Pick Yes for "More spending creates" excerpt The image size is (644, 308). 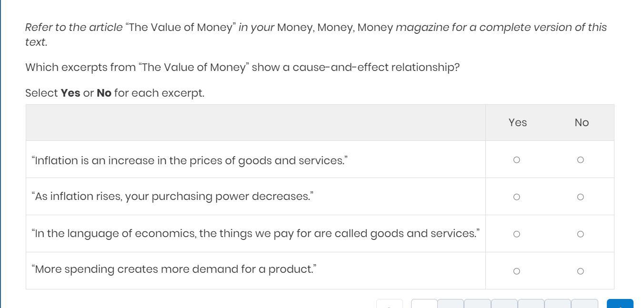517,271
